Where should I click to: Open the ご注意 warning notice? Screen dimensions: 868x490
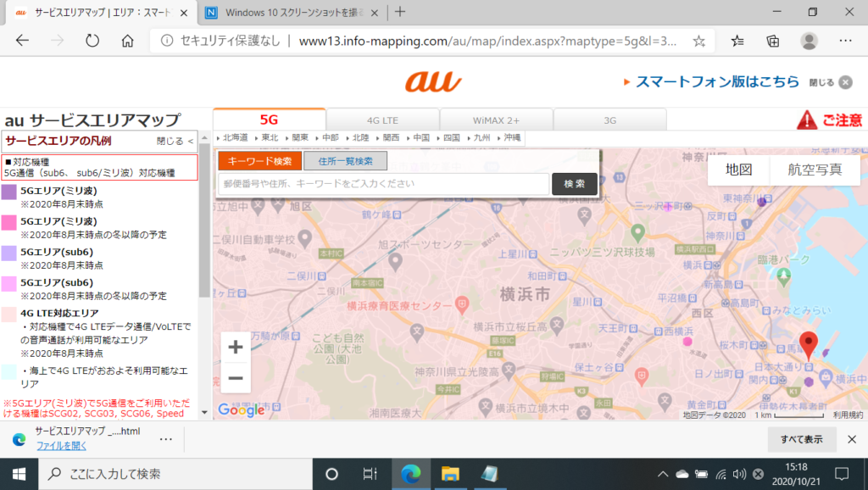click(x=829, y=120)
